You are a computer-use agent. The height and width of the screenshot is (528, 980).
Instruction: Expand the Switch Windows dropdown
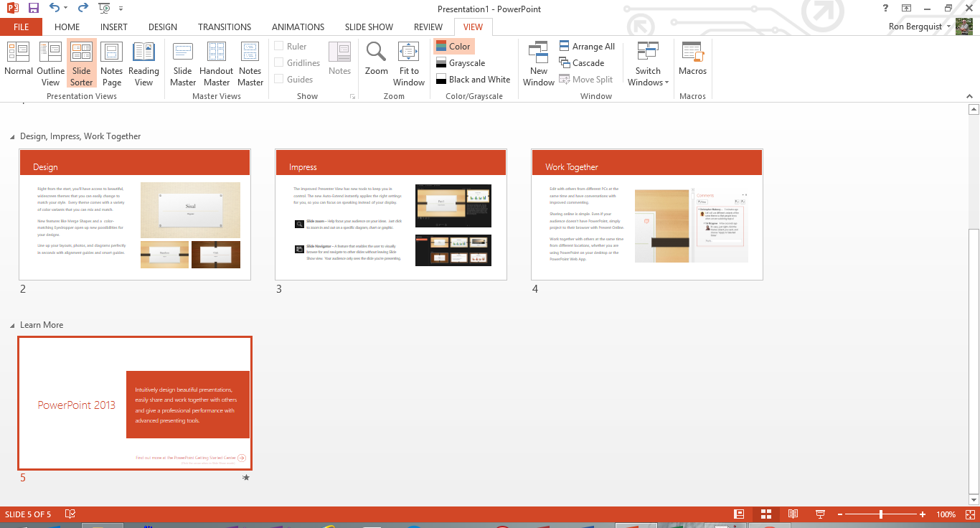click(x=648, y=63)
